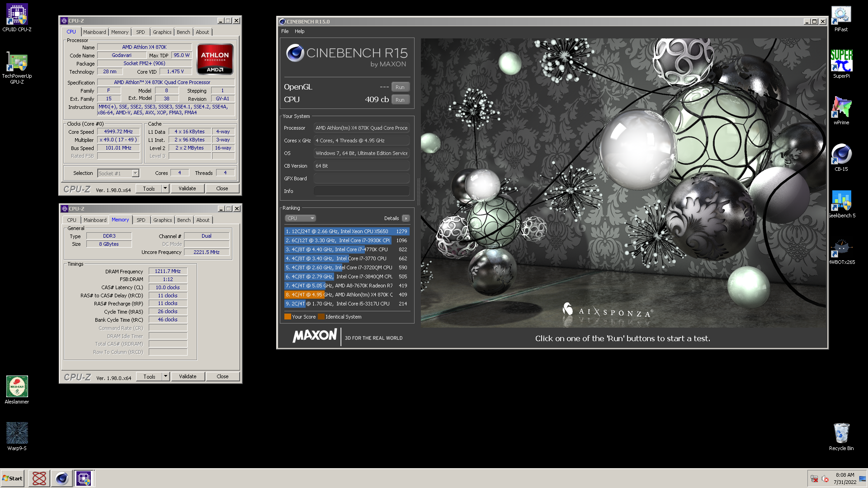Screen dimensions: 868x488
Task: Run the CPU benchmark
Action: click(400, 100)
